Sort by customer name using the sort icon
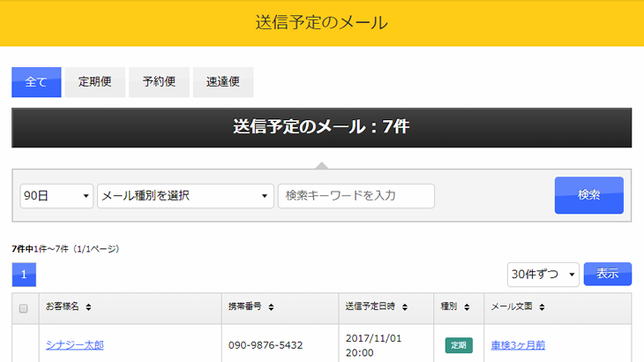The height and width of the screenshot is (362, 644). (88, 307)
